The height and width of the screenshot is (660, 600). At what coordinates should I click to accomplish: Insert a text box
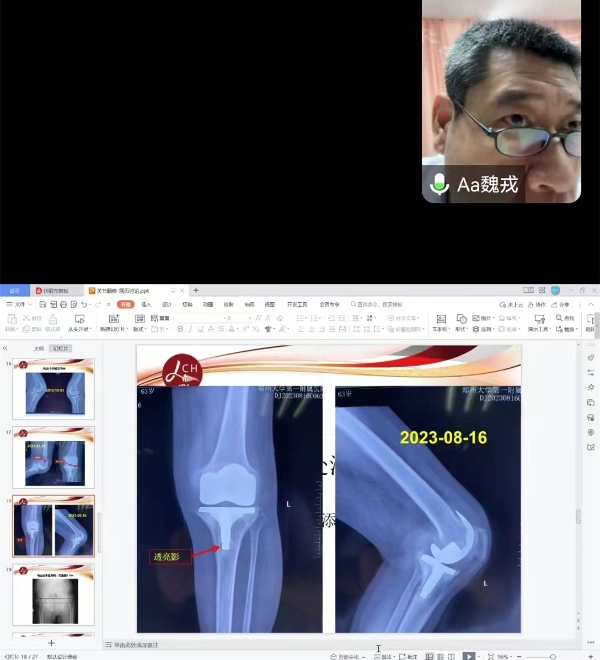pyautogui.click(x=440, y=319)
